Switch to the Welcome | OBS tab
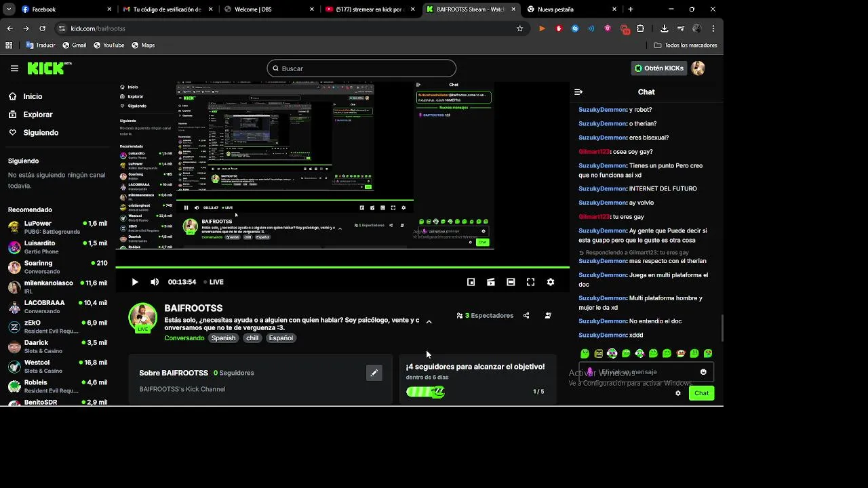 click(269, 9)
